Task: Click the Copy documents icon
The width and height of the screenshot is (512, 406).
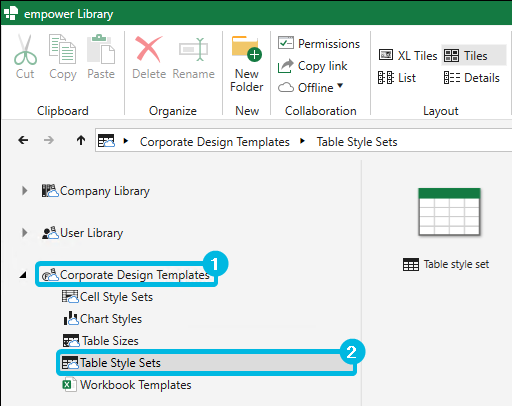Action: 62,49
